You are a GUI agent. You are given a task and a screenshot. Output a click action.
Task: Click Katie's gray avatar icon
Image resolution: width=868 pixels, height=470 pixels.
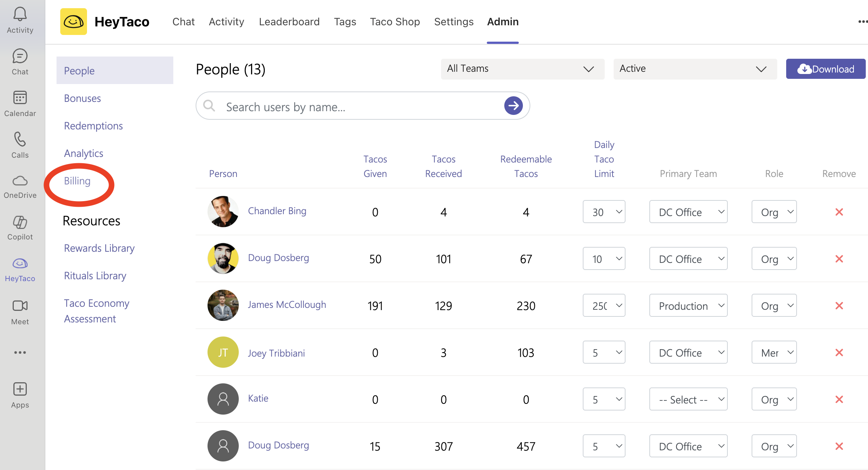[223, 399]
